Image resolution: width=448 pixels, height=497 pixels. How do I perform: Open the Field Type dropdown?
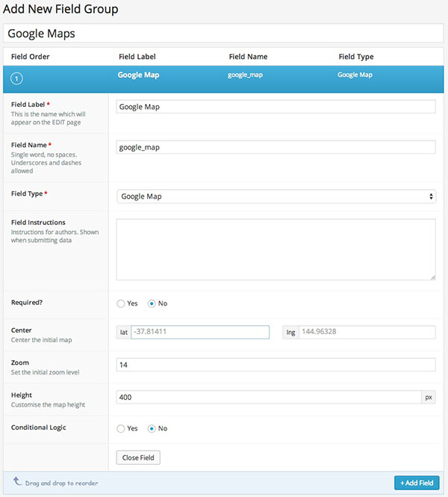coord(276,197)
